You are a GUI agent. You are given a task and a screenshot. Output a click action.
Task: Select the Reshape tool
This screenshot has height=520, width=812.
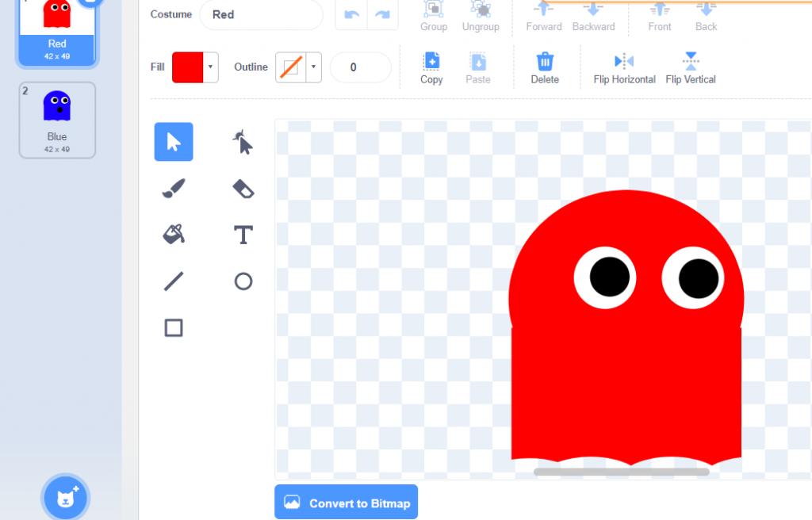click(x=243, y=142)
